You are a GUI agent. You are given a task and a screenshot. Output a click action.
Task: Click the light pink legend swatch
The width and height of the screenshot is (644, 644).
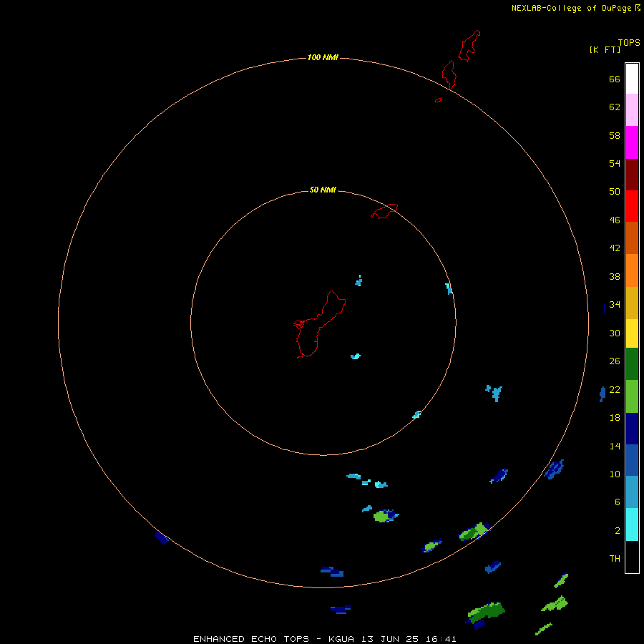tap(632, 110)
